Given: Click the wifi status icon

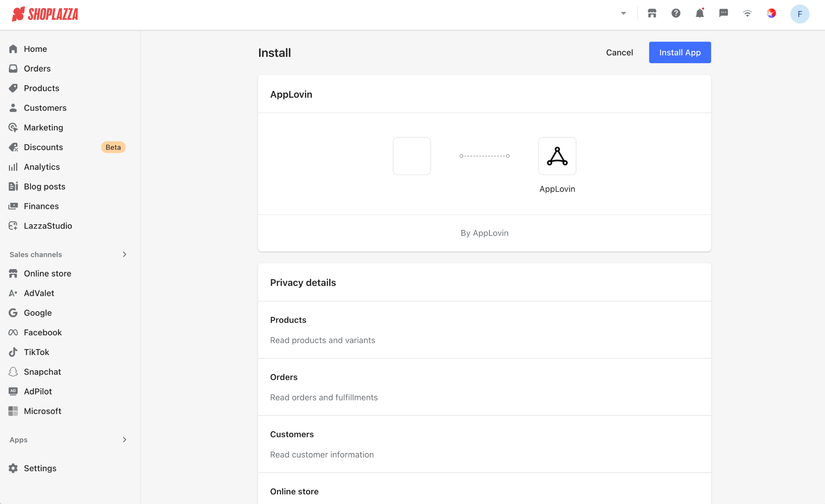Looking at the screenshot, I should [x=747, y=13].
